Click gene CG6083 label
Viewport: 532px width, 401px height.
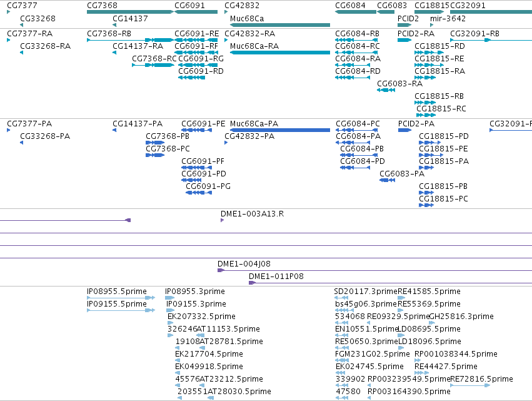(392, 6)
